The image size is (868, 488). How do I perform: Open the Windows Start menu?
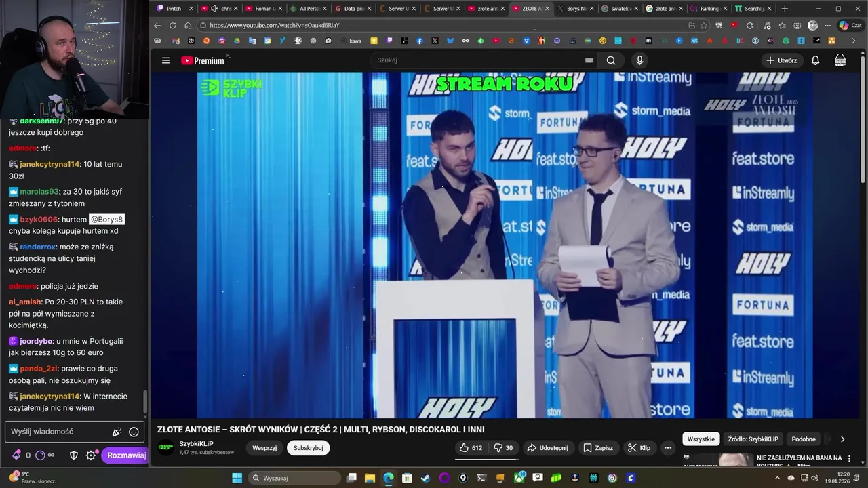pos(237,478)
